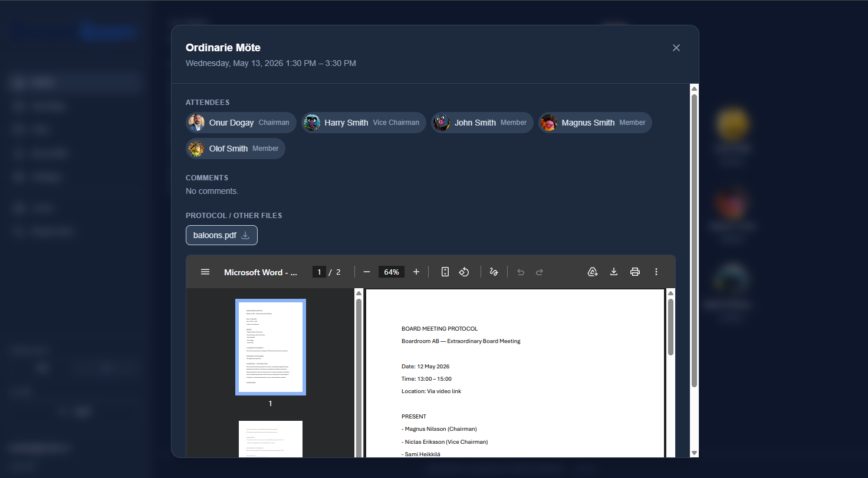The height and width of the screenshot is (478, 868).
Task: Select page 2 thumbnail
Action: click(271, 439)
